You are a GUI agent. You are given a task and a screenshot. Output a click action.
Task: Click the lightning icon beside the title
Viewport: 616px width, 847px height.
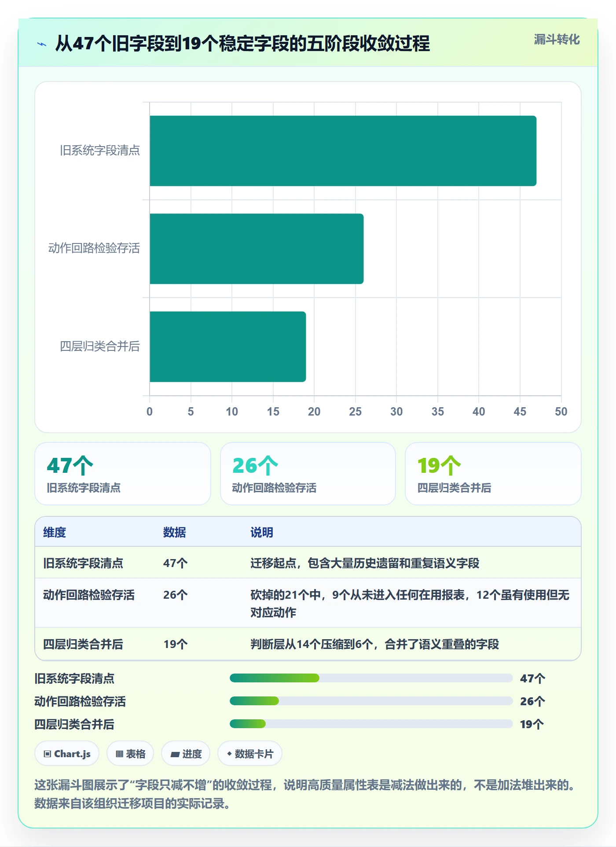[42, 44]
